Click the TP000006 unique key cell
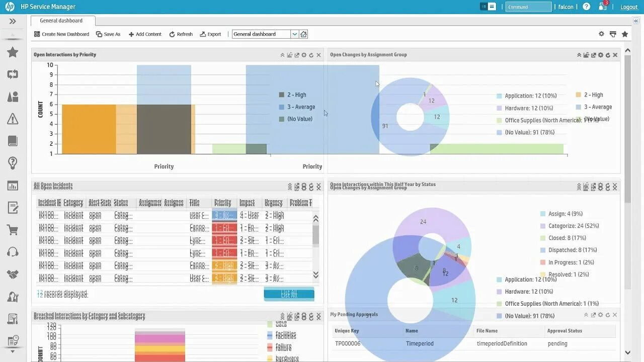The image size is (644, 362). click(x=348, y=344)
